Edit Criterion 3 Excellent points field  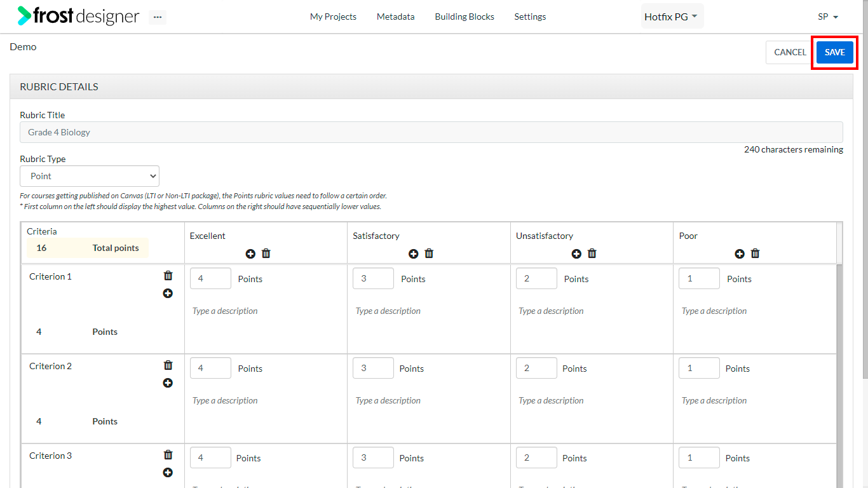click(x=210, y=457)
